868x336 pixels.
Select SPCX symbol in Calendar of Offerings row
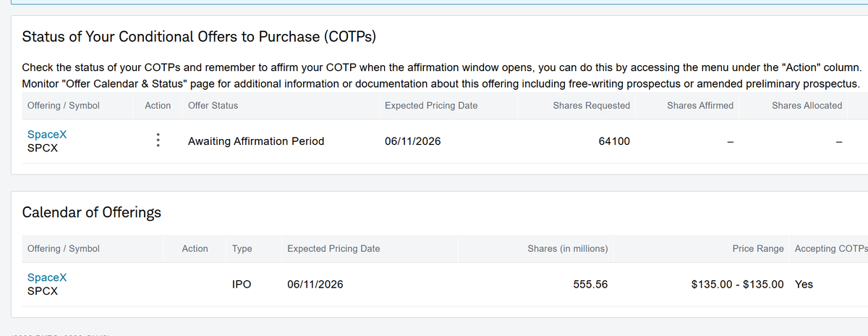[x=42, y=292]
